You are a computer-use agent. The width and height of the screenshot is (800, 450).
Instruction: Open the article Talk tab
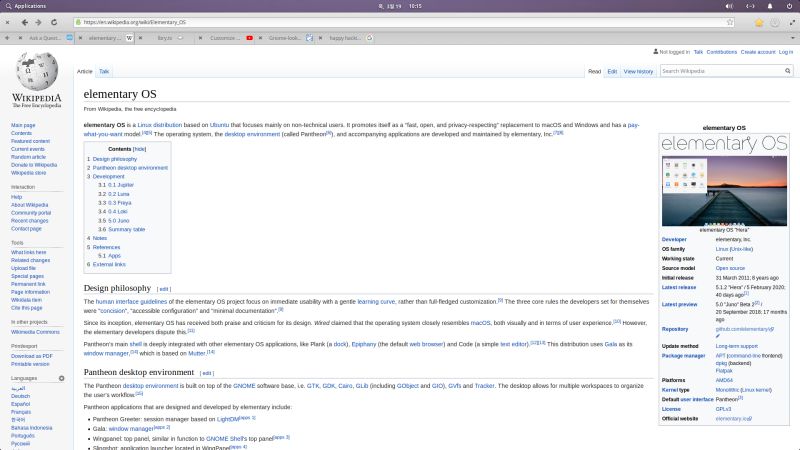[x=104, y=71]
